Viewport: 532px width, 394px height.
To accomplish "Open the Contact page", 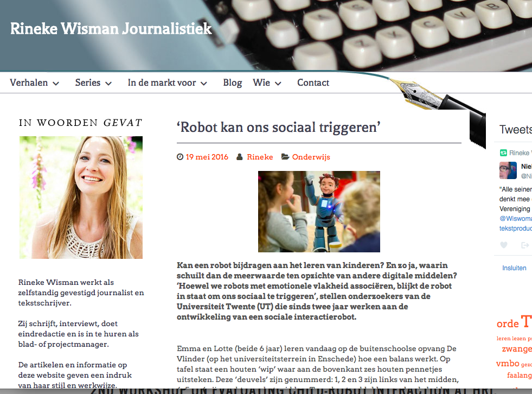I will click(313, 83).
